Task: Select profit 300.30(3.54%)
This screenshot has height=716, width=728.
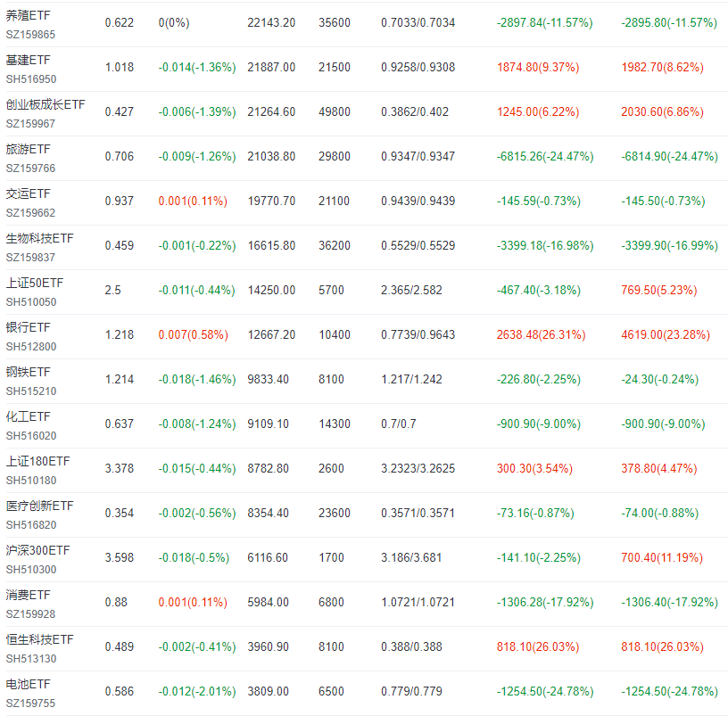Action: [x=534, y=468]
